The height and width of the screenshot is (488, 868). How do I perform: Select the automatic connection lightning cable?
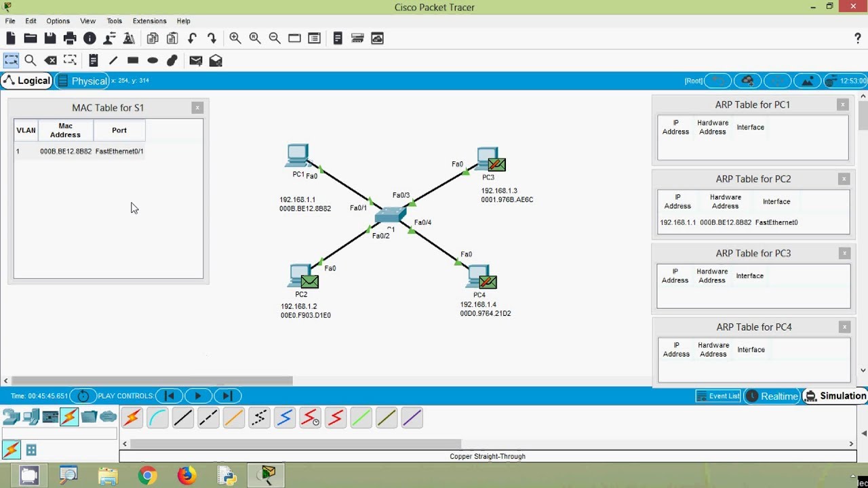click(x=132, y=418)
